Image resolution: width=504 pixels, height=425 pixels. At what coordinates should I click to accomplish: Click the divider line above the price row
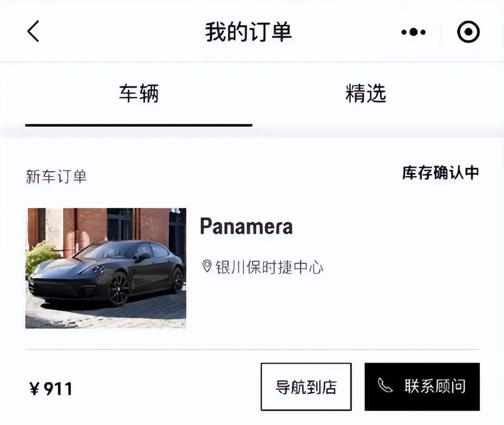(x=253, y=349)
